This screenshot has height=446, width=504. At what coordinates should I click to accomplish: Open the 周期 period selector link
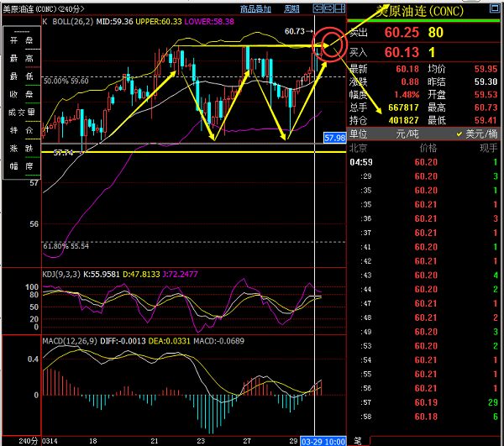point(291,9)
